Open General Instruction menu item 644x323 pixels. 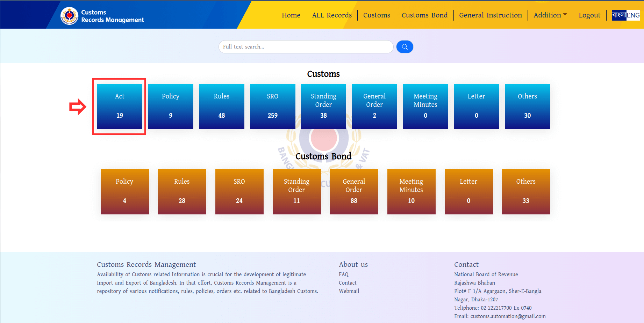(x=491, y=15)
